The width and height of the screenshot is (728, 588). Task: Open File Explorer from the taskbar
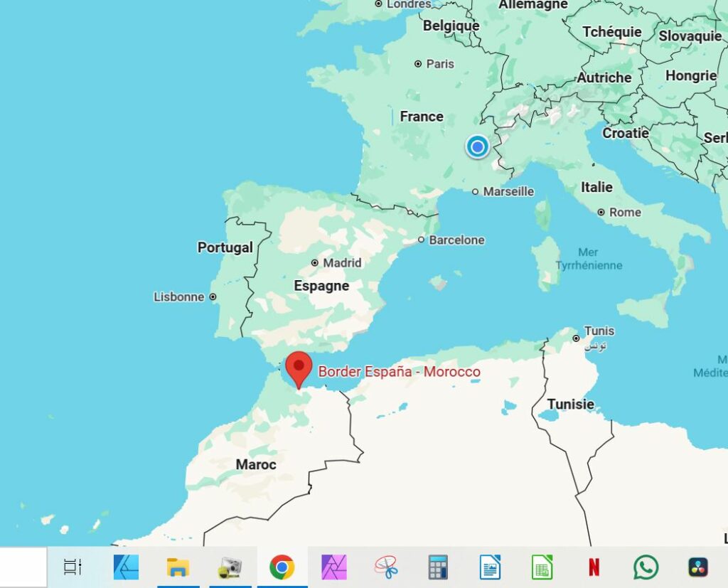[x=178, y=567]
